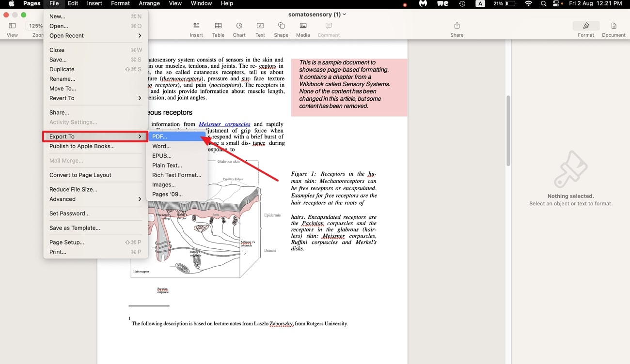Choose Word… export format
Image resolution: width=630 pixels, height=364 pixels.
[177, 146]
